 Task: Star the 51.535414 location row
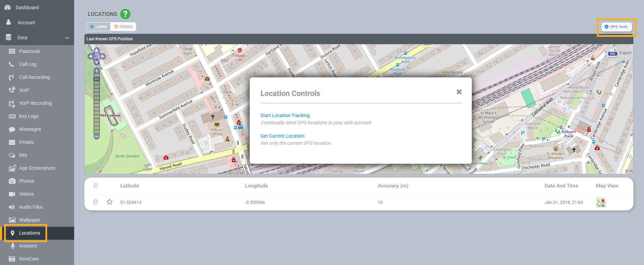click(110, 202)
